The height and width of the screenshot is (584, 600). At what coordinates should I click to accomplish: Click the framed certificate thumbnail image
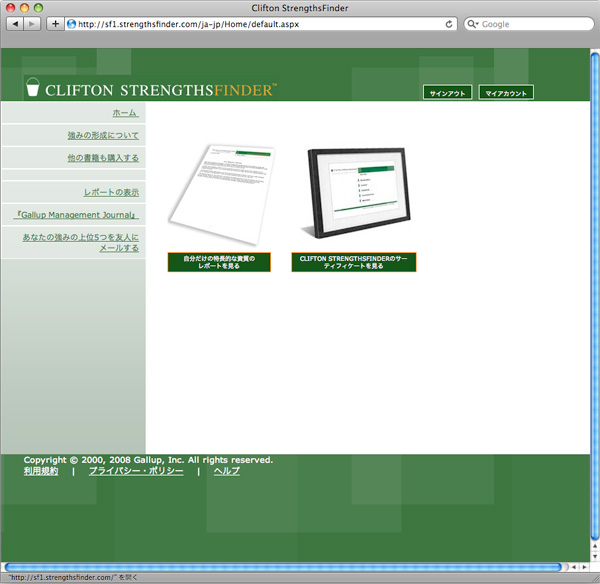(x=354, y=194)
